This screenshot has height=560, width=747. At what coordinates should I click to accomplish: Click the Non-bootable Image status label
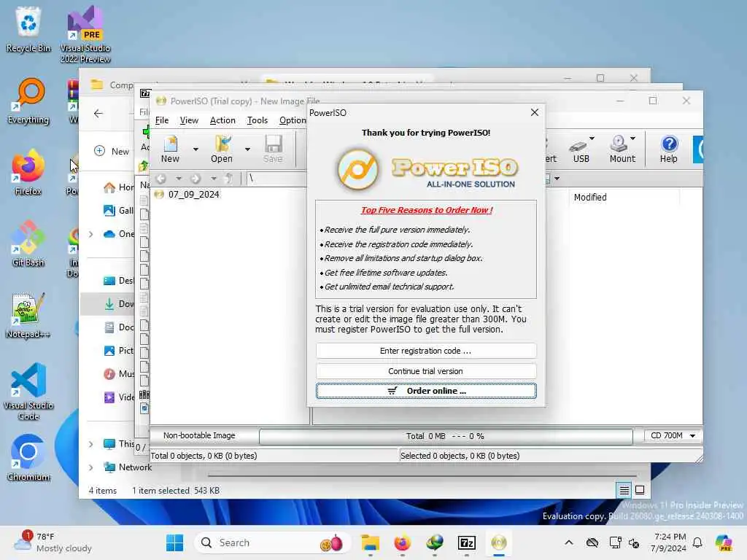point(199,436)
